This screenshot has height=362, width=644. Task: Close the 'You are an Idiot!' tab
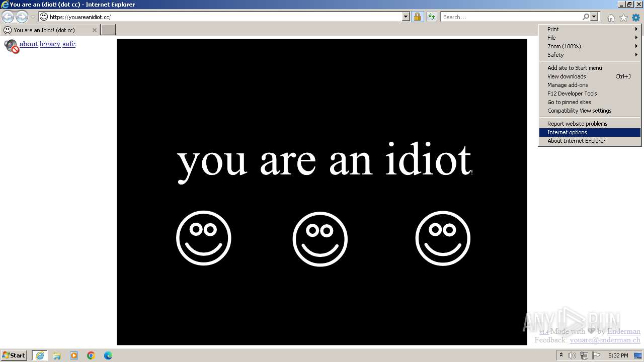[x=94, y=30]
